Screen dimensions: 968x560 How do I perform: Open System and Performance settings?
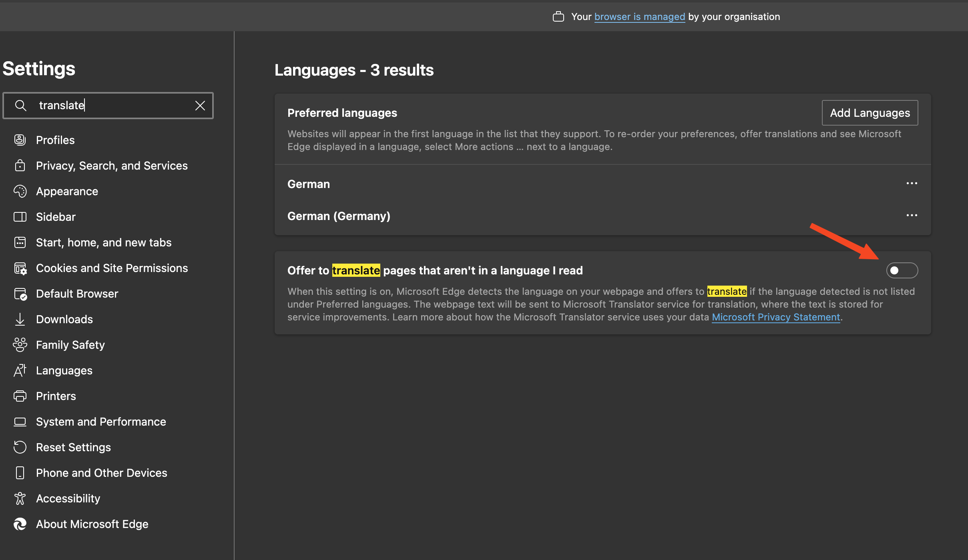click(x=101, y=422)
